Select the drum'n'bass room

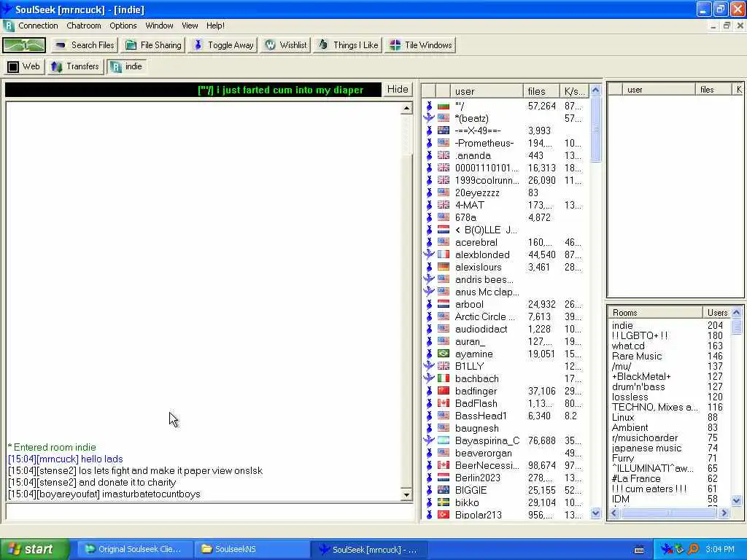coord(638,386)
